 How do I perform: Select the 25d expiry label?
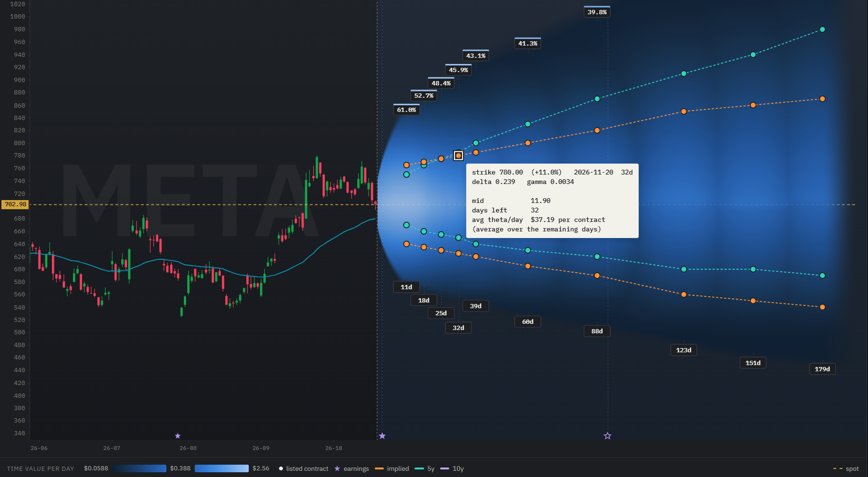(441, 313)
